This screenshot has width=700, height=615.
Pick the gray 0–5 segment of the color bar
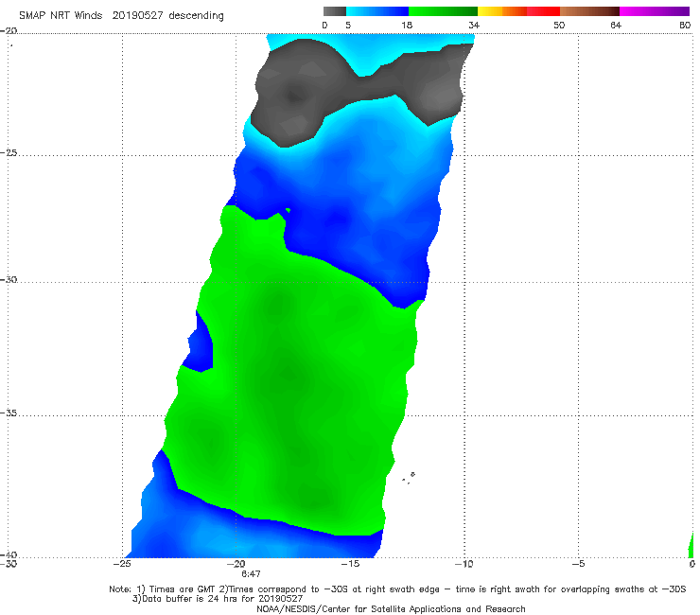335,11
